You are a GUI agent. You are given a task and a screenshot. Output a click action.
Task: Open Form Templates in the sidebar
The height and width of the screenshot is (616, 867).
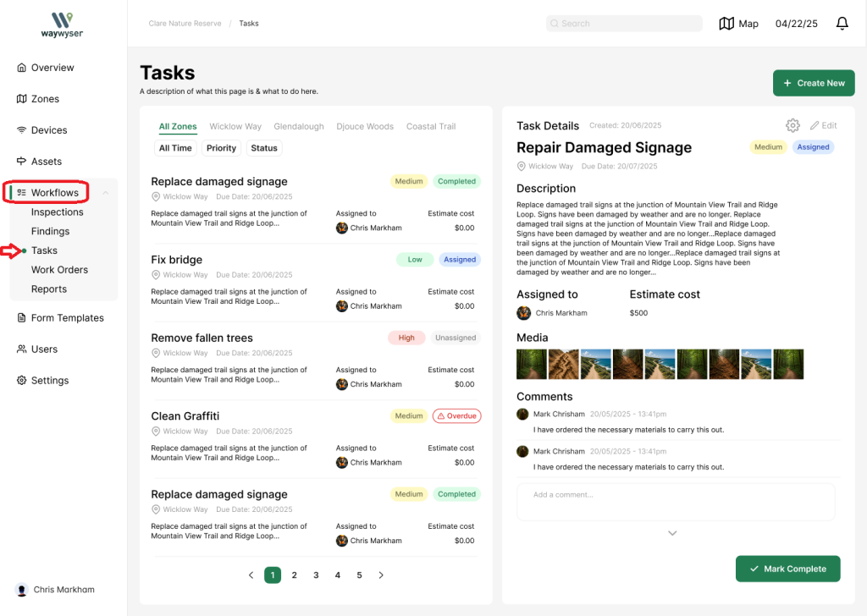(67, 318)
